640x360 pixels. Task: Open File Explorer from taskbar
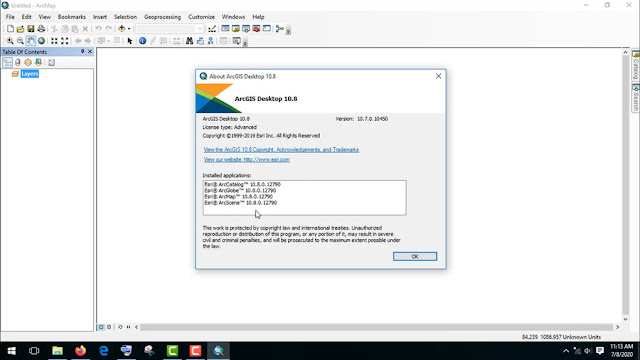pos(57,351)
